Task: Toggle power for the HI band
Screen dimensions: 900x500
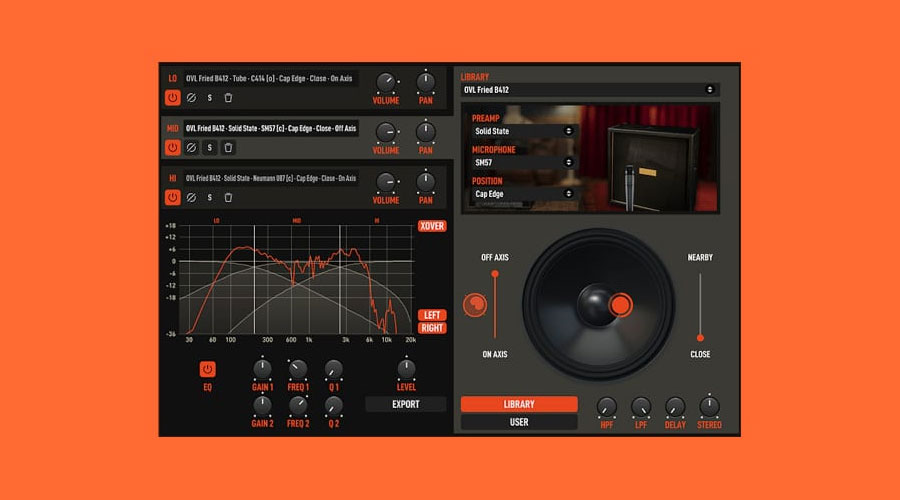Action: tap(172, 197)
